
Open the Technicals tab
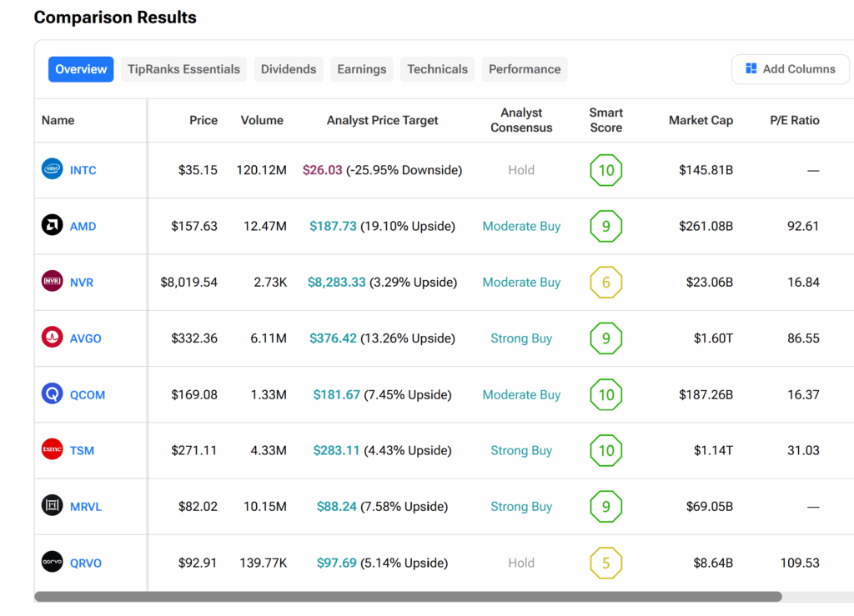[437, 69]
